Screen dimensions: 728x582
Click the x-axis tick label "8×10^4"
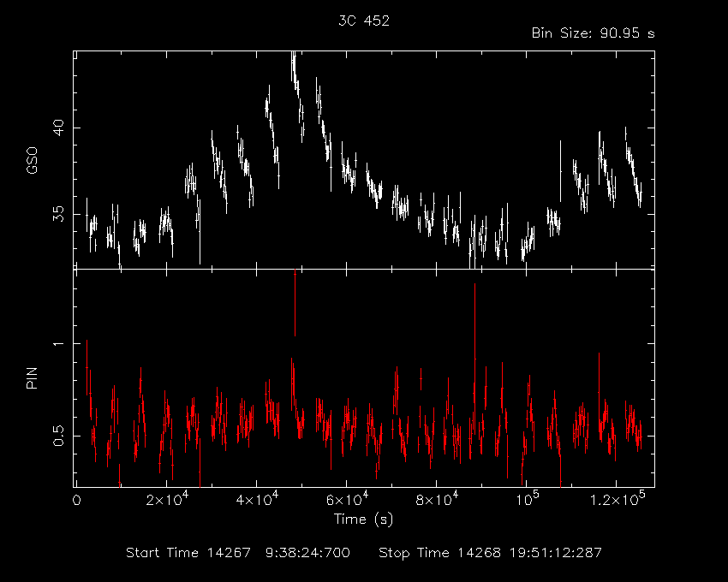click(x=437, y=499)
